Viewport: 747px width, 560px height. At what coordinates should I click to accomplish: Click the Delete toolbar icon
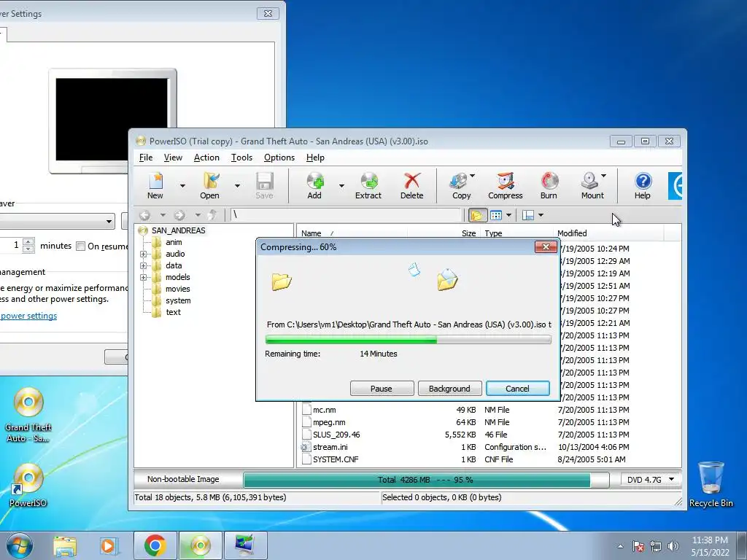(411, 186)
